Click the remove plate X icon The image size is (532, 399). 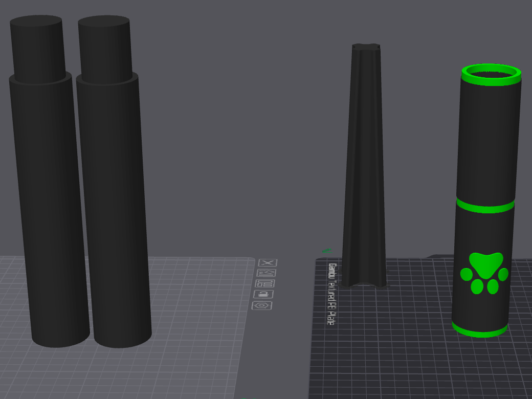pyautogui.click(x=268, y=262)
